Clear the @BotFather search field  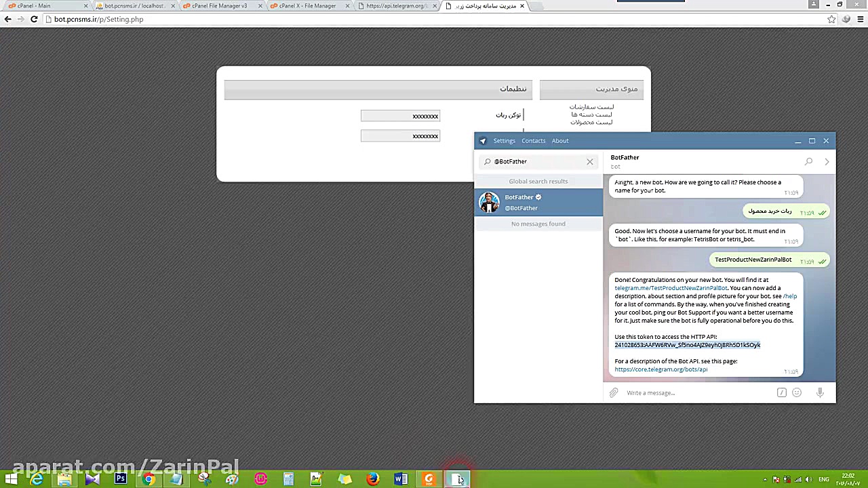(590, 161)
